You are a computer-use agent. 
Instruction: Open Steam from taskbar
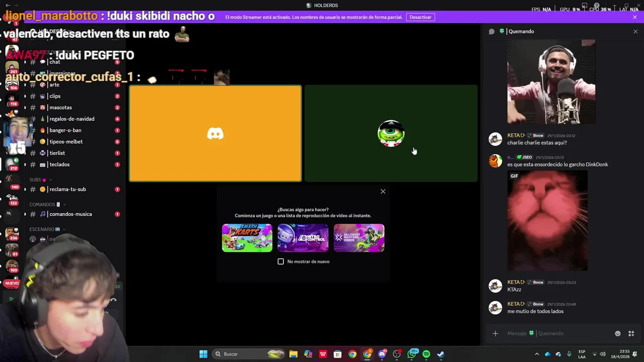pyautogui.click(x=441, y=354)
